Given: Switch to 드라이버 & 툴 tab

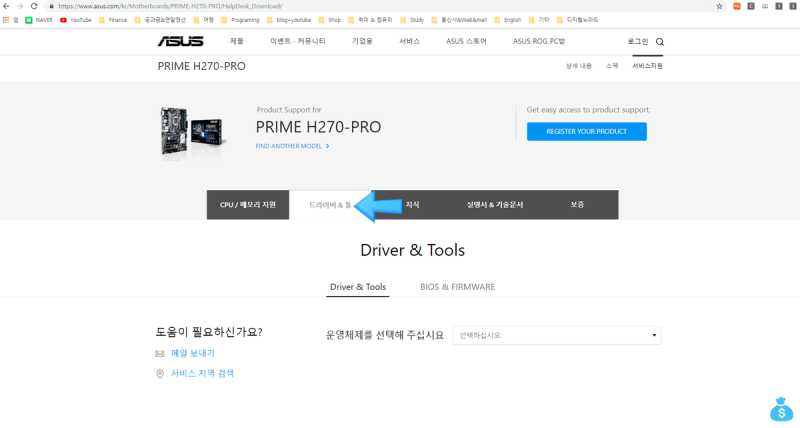Looking at the screenshot, I should point(330,205).
